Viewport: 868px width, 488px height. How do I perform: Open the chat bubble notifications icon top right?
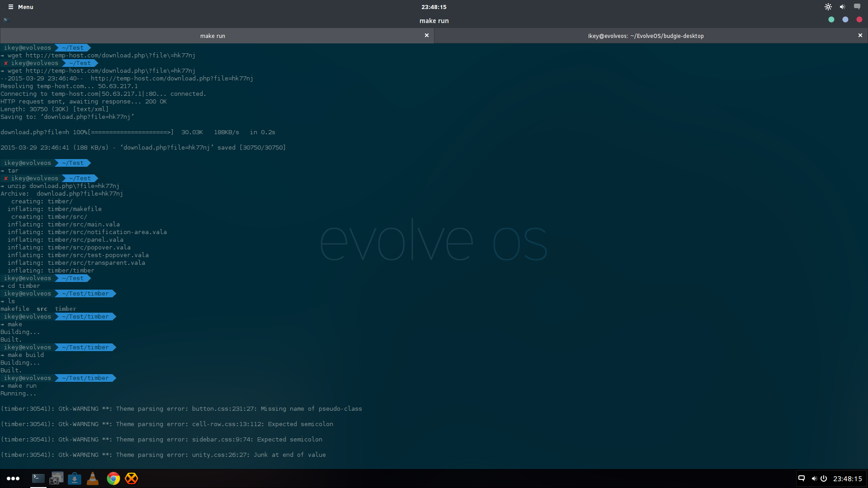click(857, 7)
